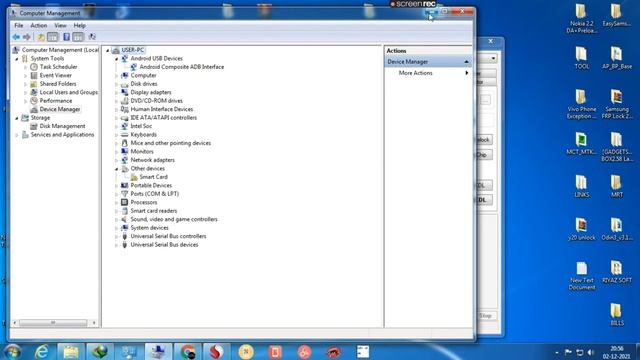Select IDE ATA/ATAPI controllers category
Image resolution: width=640 pixels, height=360 pixels.
(x=164, y=118)
